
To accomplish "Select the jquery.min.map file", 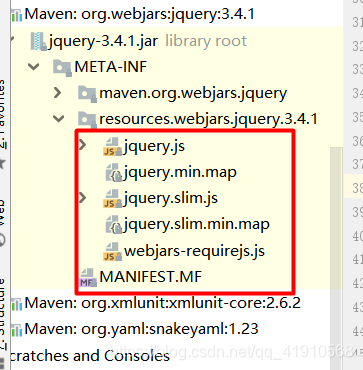I will point(180,172).
